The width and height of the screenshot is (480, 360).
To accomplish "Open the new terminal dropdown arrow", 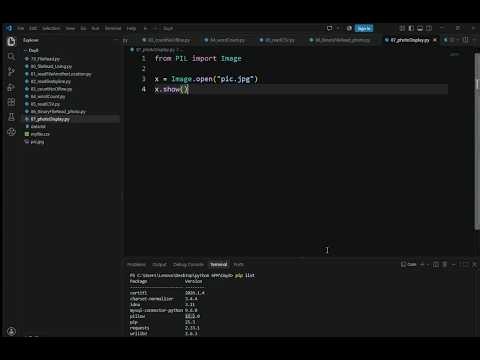I will coord(428,264).
